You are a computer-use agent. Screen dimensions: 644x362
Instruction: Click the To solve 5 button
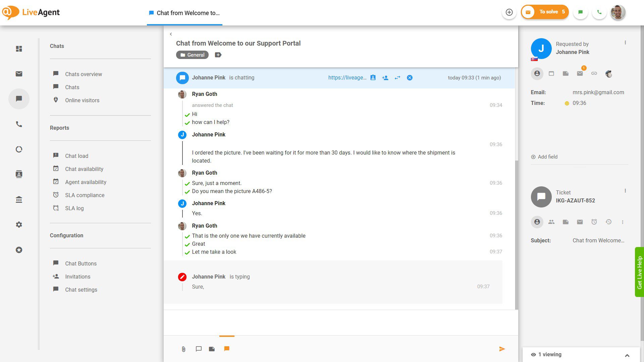[545, 11]
